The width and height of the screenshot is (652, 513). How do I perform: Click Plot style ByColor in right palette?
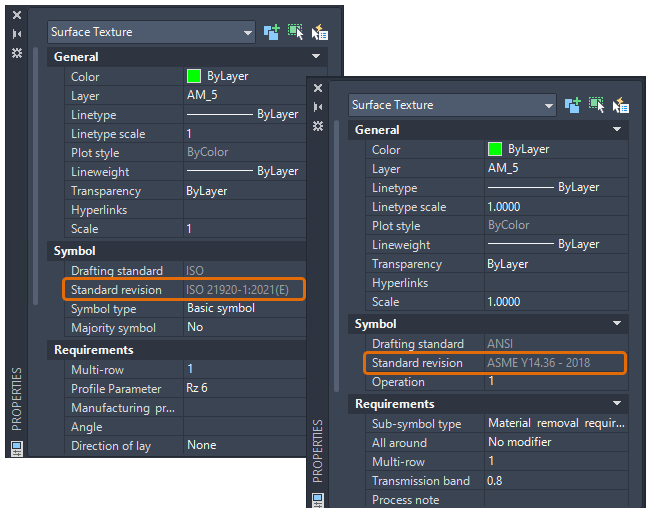point(556,226)
